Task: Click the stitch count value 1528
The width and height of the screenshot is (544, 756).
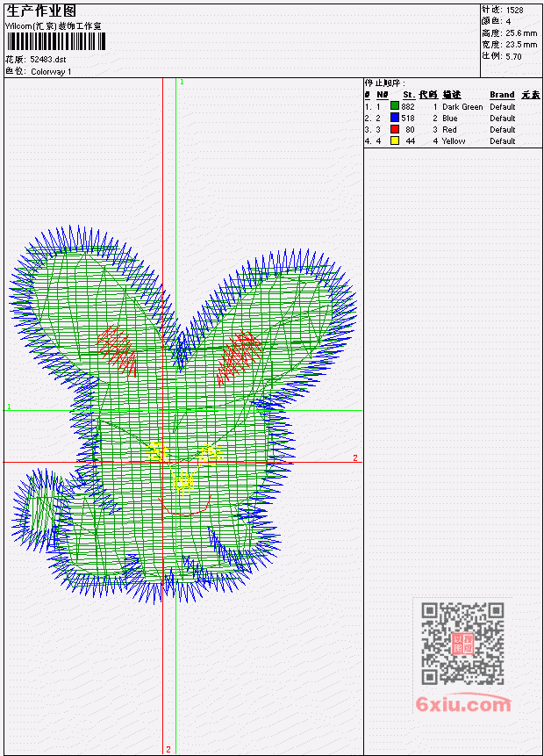Action: [515, 10]
